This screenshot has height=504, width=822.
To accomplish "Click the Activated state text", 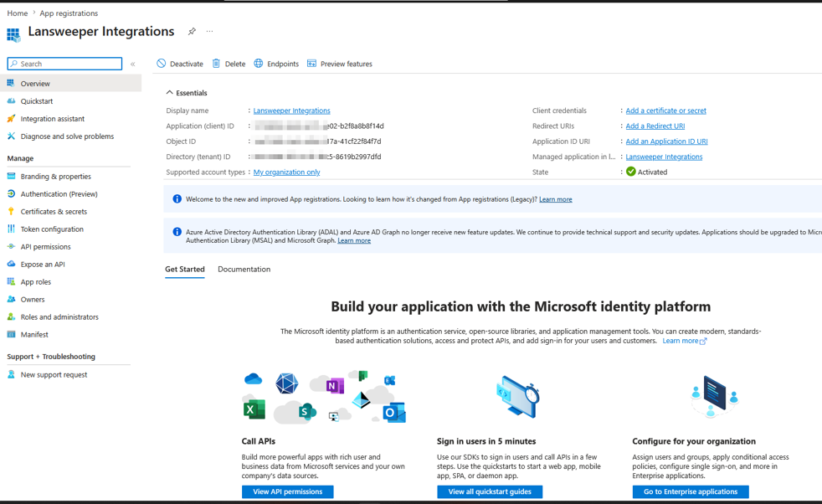I will click(652, 172).
